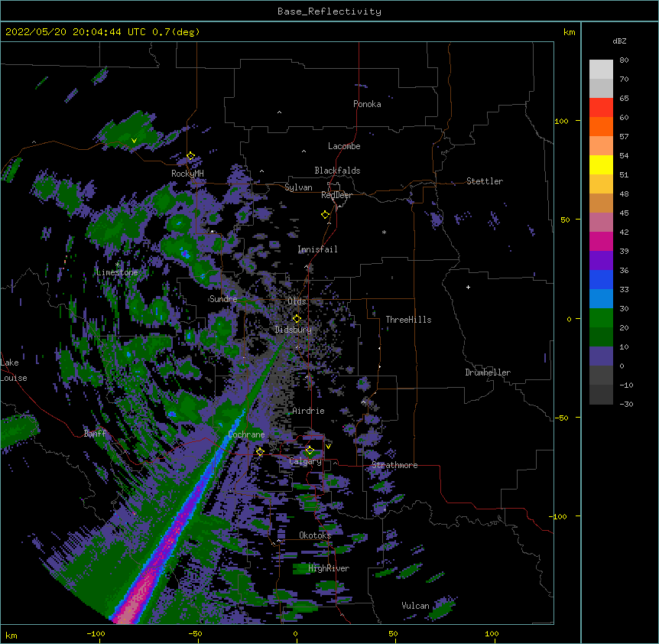
Task: Click the km unit label at top right
Action: [x=569, y=32]
